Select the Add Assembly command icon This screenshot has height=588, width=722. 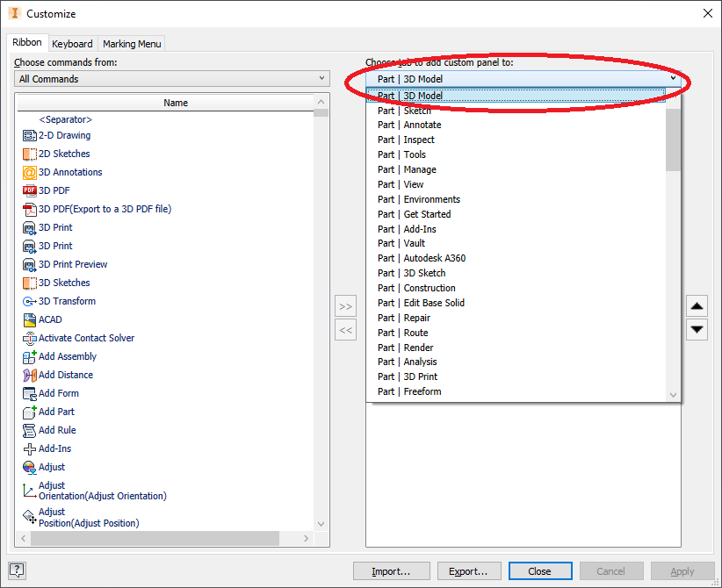pos(30,356)
